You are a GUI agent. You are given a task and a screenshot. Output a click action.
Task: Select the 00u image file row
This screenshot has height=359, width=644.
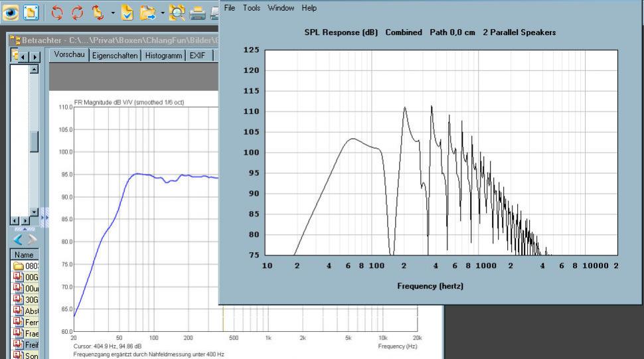tap(25, 289)
